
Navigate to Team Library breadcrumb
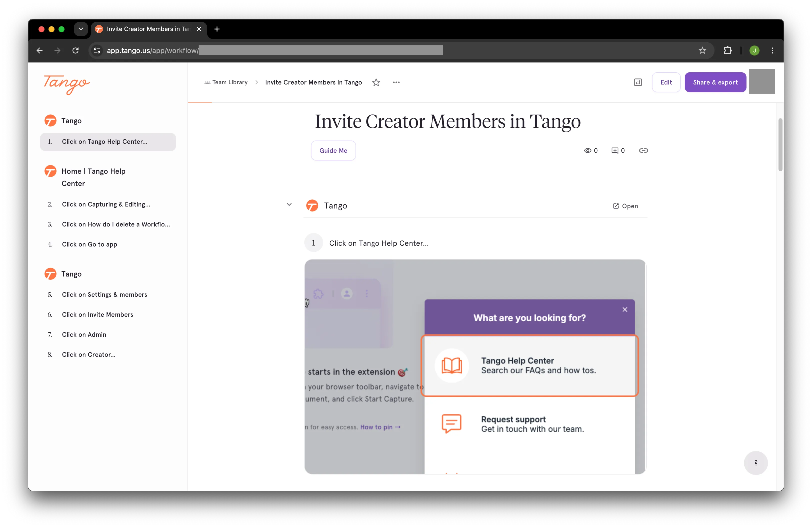226,82
